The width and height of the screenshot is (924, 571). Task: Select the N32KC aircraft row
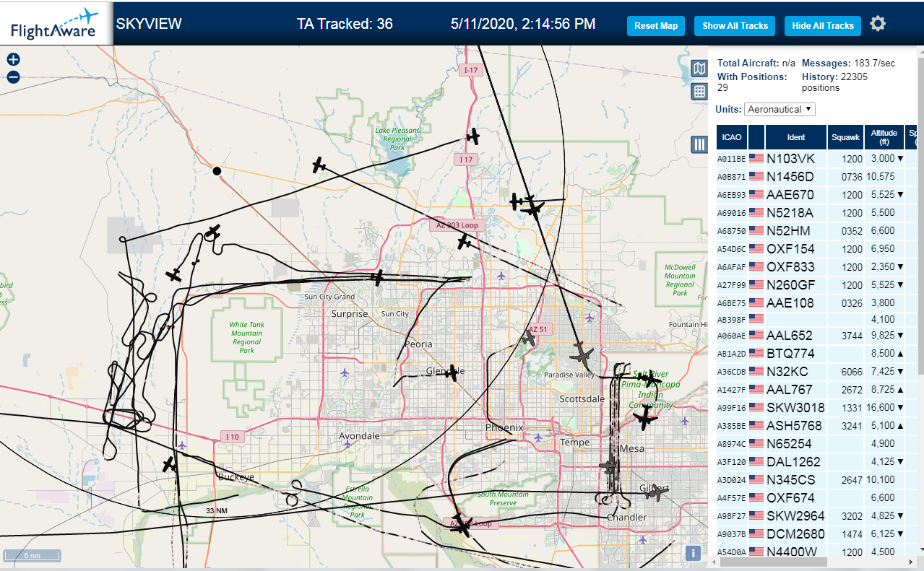(816, 372)
